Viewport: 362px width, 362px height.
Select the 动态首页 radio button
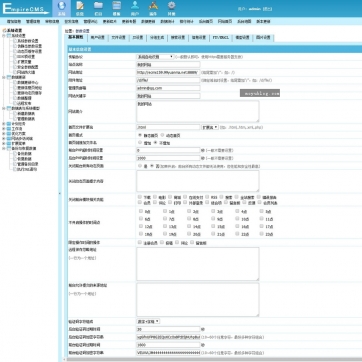(x=162, y=135)
